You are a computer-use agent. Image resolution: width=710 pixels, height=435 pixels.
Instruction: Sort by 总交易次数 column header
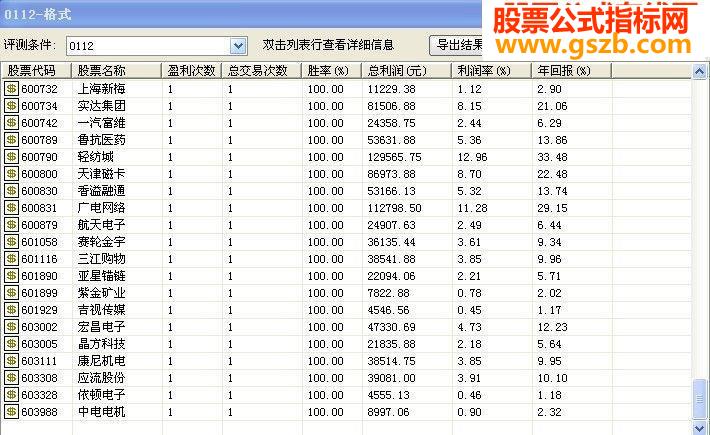[x=262, y=71]
